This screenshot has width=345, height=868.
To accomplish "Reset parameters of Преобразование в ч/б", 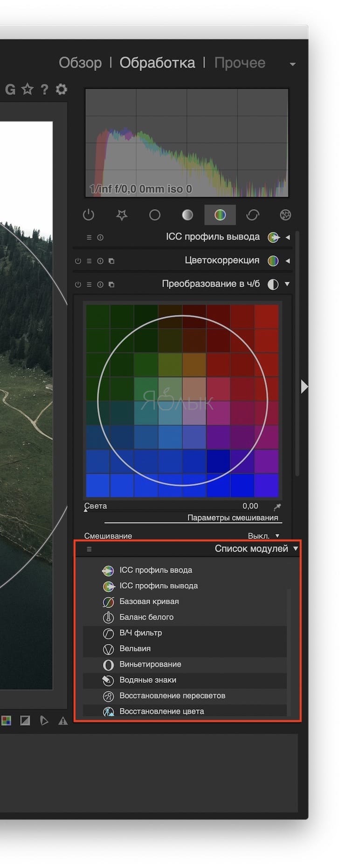I will coord(100,284).
